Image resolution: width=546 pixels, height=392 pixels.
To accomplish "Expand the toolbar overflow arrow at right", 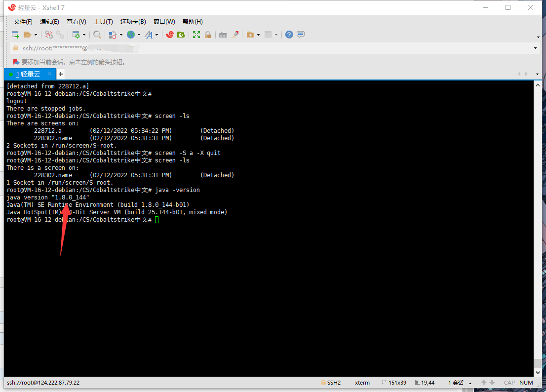I will [538, 37].
